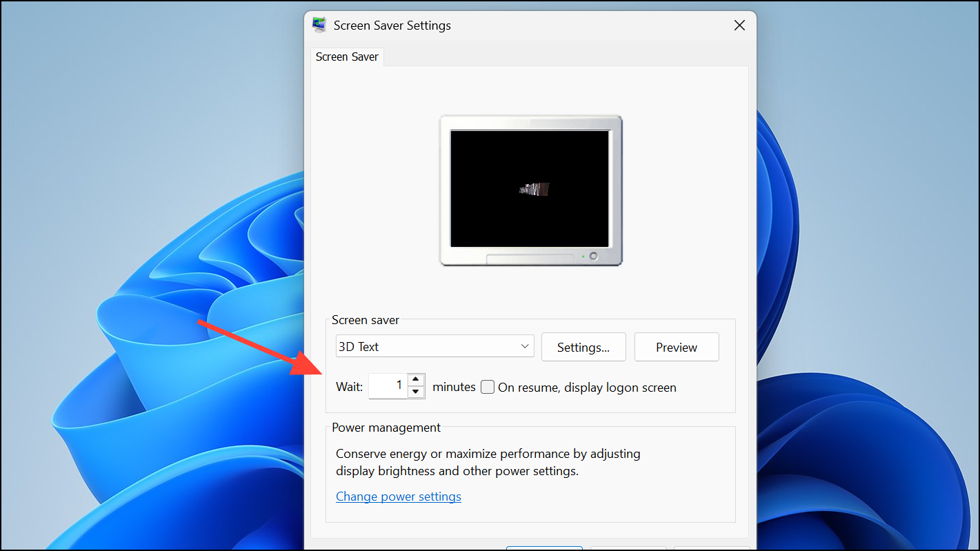Image resolution: width=980 pixels, height=551 pixels.
Task: Open the Change power settings link
Action: point(398,497)
